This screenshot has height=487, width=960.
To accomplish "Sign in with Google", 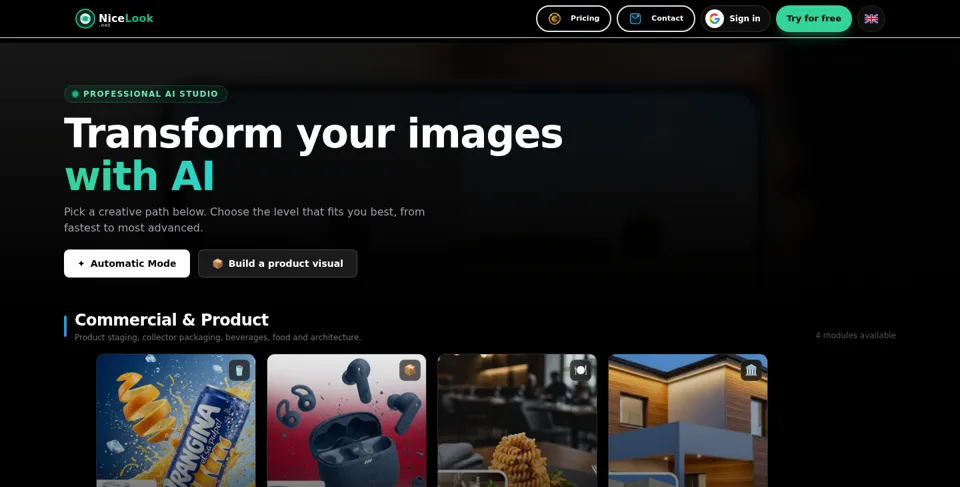I will [735, 18].
